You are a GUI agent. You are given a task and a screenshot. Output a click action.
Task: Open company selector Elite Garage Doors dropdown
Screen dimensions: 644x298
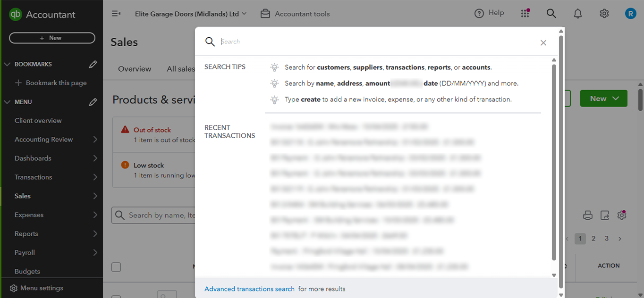191,14
